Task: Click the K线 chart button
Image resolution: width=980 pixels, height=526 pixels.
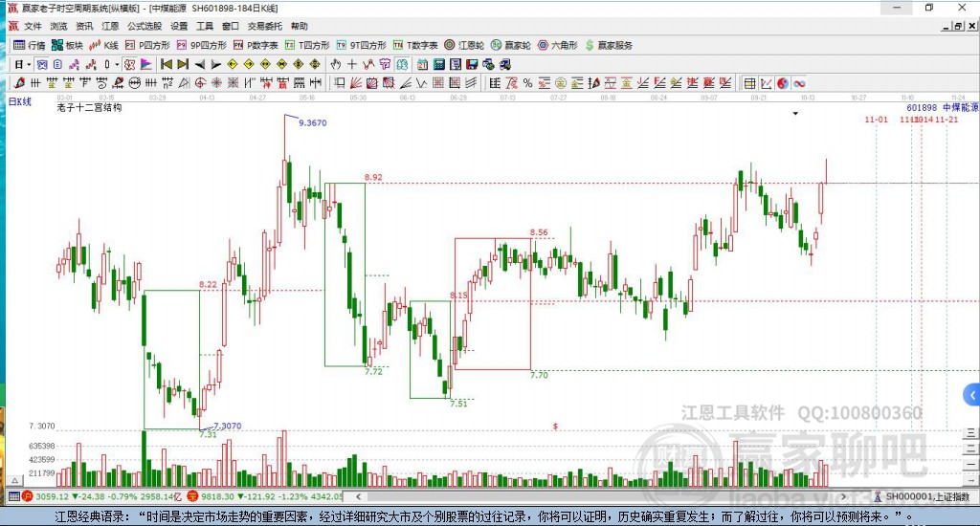Action: 103,45
